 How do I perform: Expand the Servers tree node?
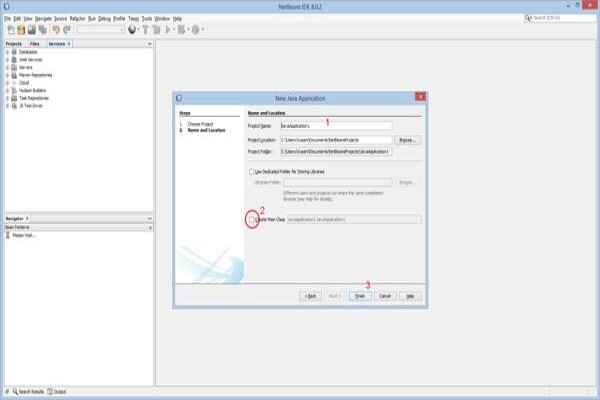pos(7,67)
